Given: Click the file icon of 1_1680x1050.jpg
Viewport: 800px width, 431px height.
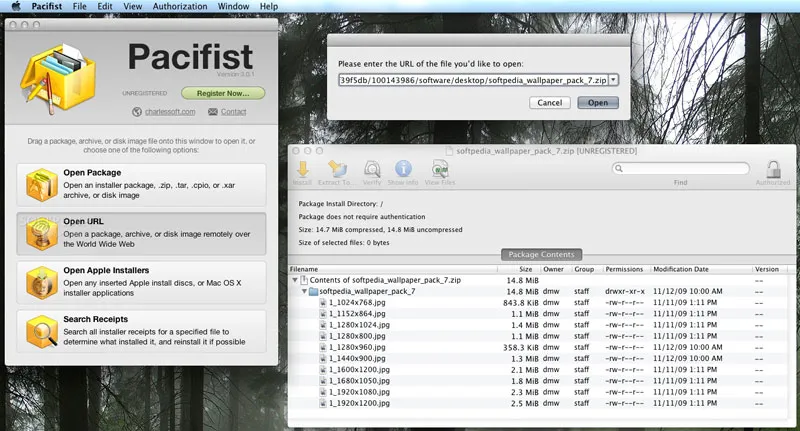Looking at the screenshot, I should click(x=322, y=381).
